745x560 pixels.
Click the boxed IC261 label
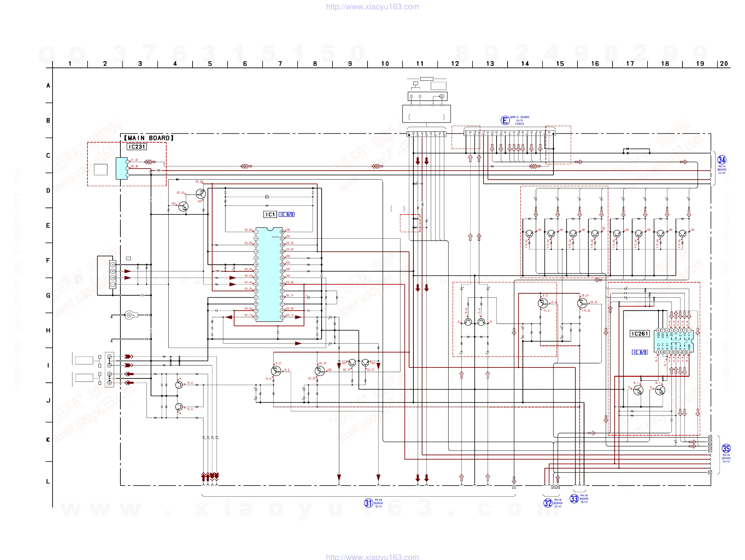(x=640, y=334)
